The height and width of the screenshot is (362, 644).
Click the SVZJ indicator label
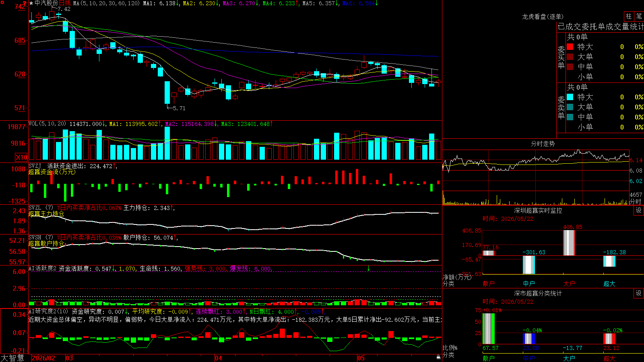point(35,166)
